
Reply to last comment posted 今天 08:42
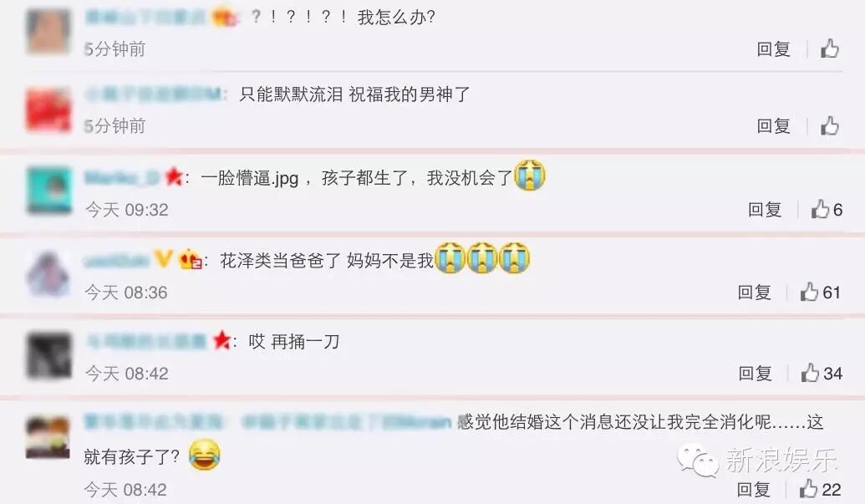coord(753,489)
